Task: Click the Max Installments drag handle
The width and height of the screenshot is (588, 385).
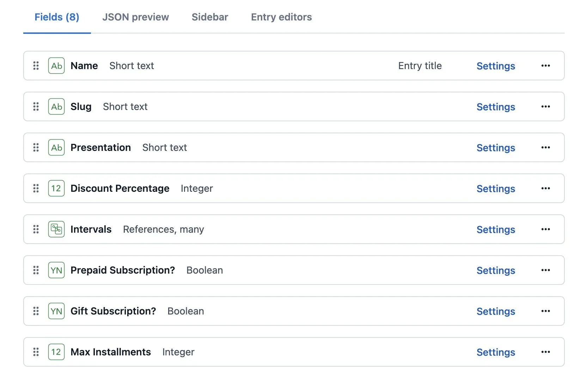Action: point(36,352)
